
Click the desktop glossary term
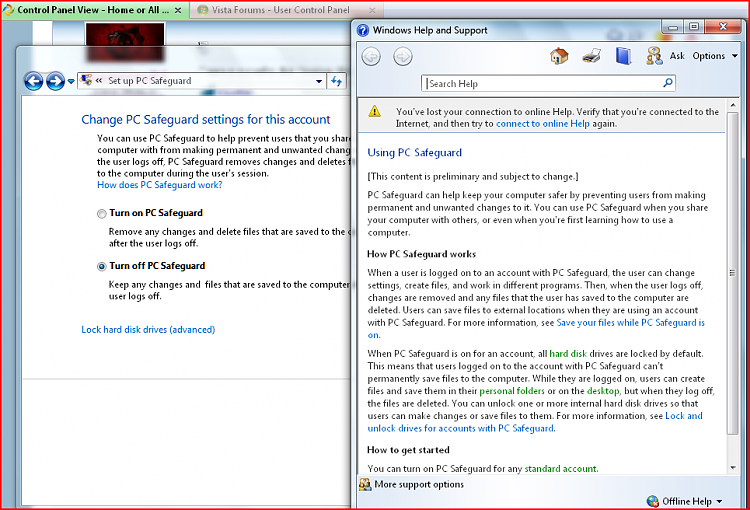click(603, 391)
